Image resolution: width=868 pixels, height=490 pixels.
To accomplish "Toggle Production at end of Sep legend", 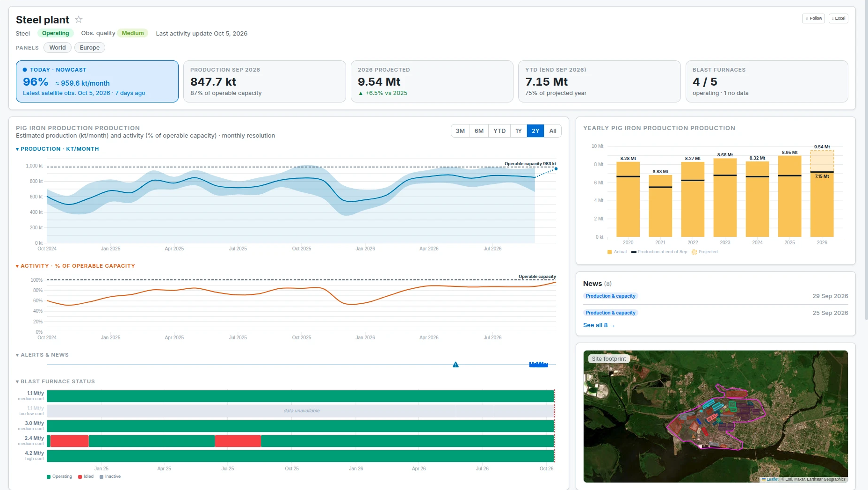I will 659,252.
